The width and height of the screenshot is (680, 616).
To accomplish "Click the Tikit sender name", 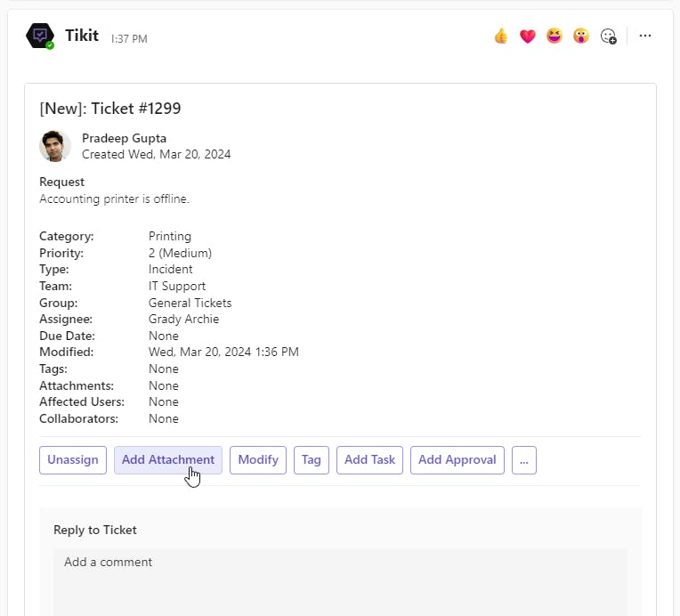I will pos(81,36).
